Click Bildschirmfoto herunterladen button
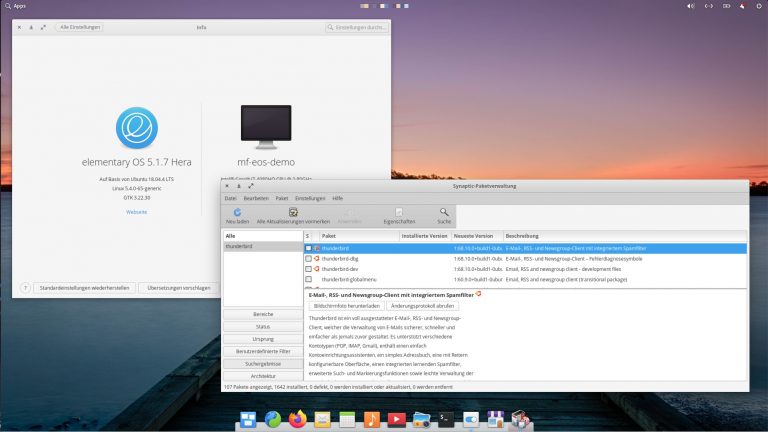Viewport: 768px width, 432px height. [x=347, y=306]
